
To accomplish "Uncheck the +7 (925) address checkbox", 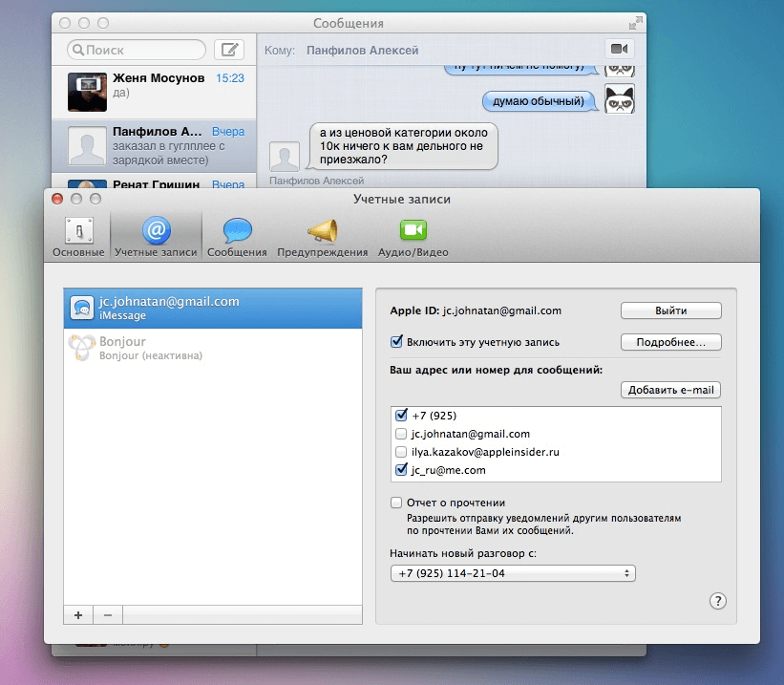I will [401, 416].
